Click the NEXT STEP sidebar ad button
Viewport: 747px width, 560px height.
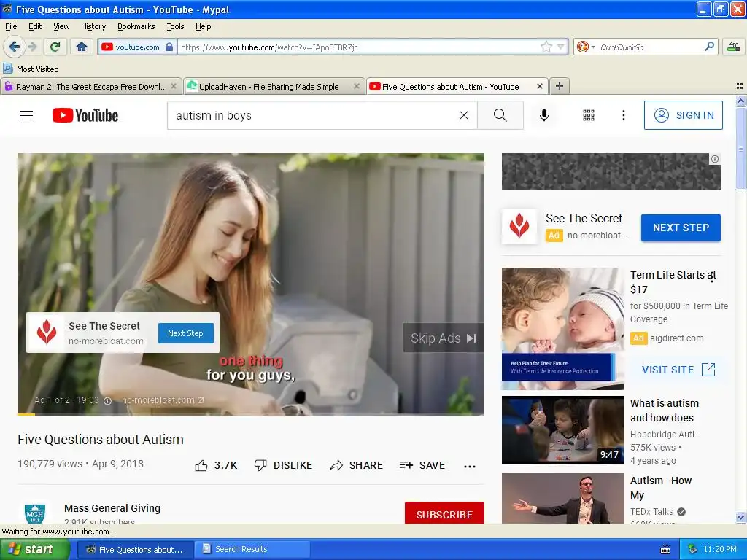click(681, 227)
